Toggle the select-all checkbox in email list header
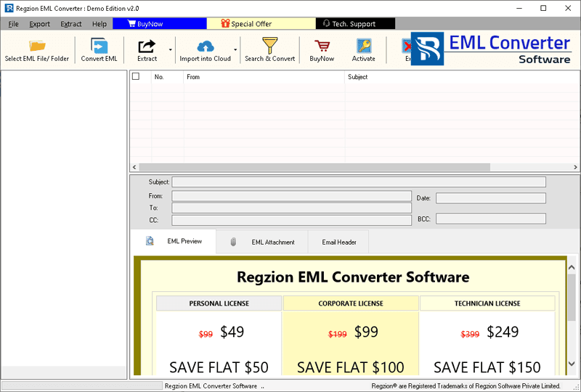Screen dimensions: 581x392 click(136, 76)
